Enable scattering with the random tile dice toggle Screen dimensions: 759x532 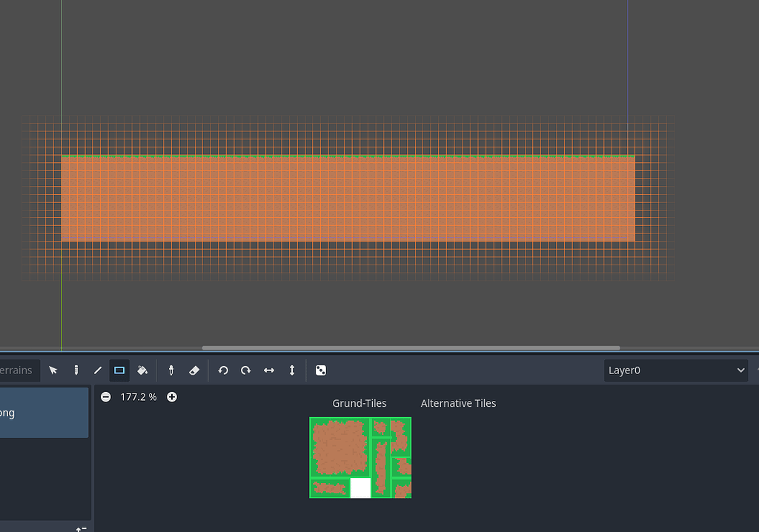320,370
